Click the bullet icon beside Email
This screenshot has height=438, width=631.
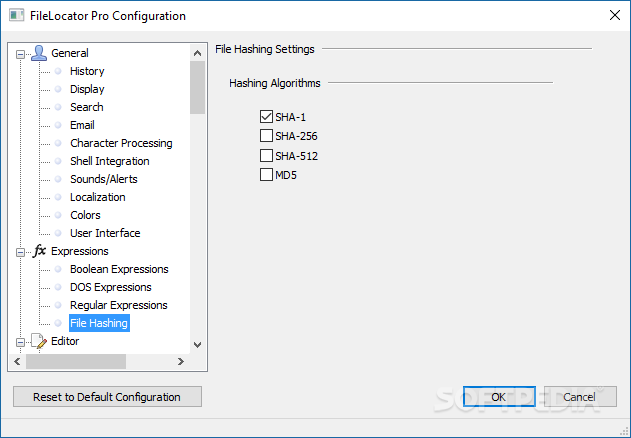58,125
